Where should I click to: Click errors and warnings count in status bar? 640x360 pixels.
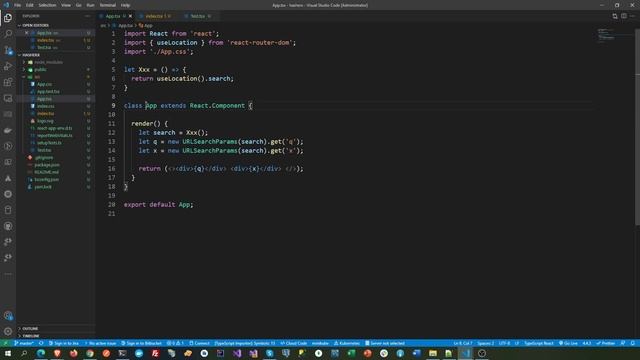click(175, 343)
